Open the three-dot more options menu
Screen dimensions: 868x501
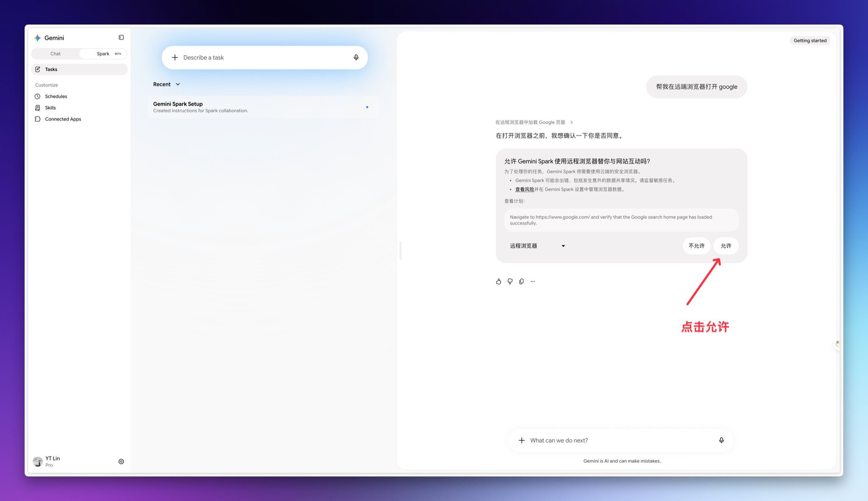pos(533,281)
